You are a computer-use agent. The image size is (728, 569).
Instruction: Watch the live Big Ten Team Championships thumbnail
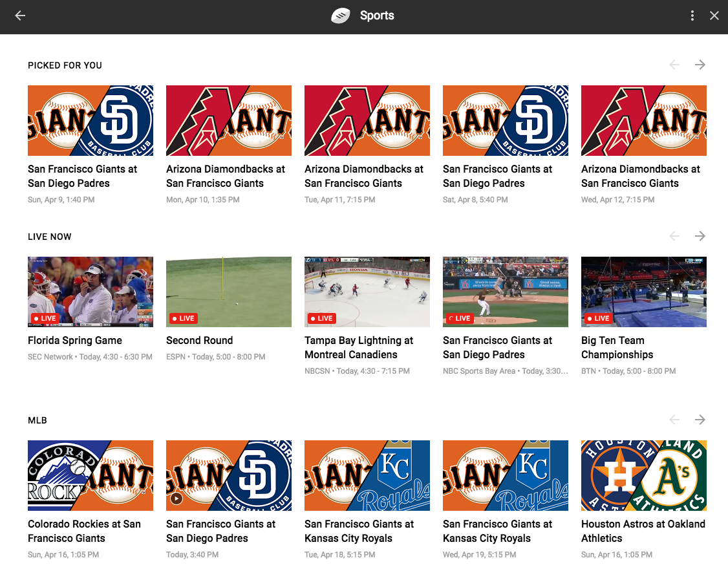[x=644, y=292]
